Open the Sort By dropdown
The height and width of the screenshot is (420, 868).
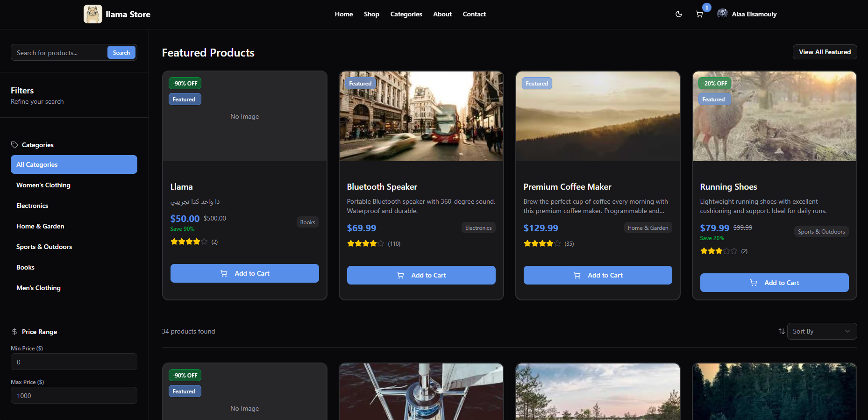821,331
